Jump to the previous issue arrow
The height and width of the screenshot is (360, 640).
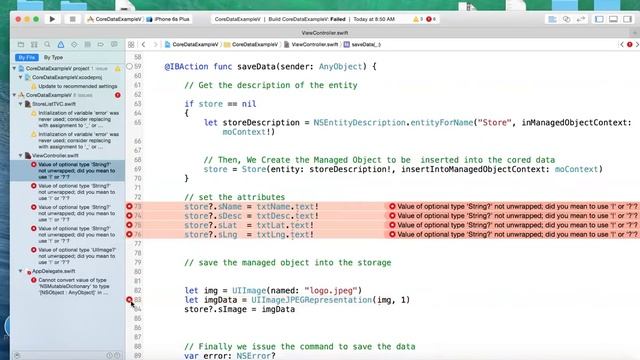(x=622, y=44)
